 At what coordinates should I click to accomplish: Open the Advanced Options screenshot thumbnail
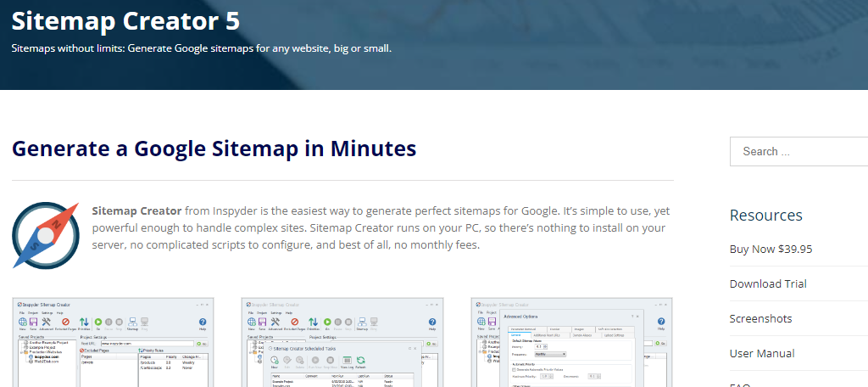point(572,342)
